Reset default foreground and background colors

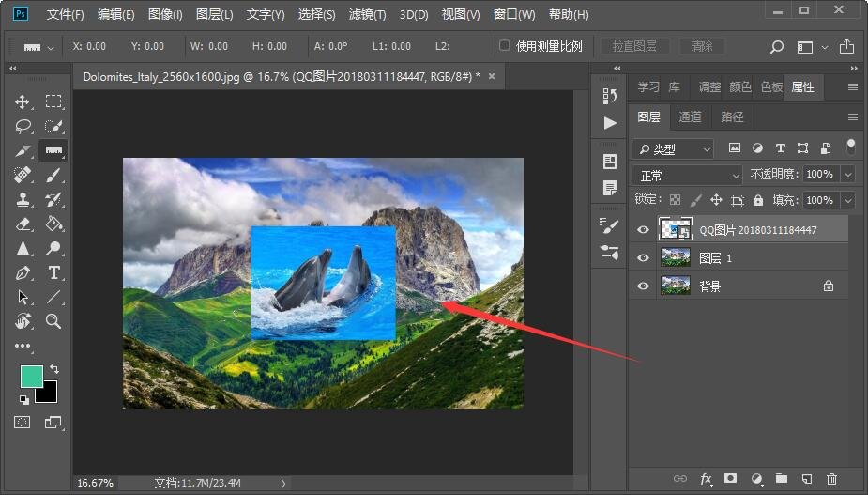click(23, 399)
